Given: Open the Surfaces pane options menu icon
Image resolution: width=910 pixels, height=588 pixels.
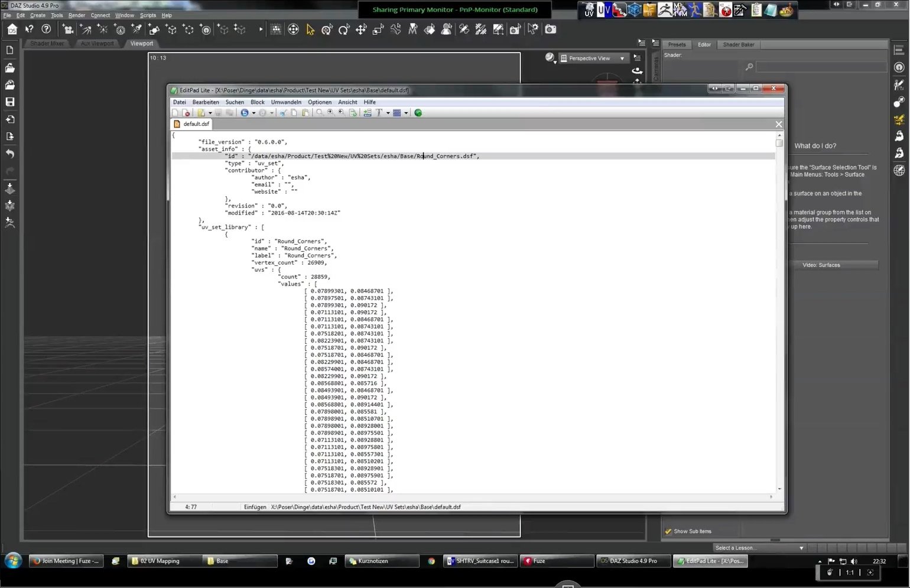Looking at the screenshot, I should 655,43.
